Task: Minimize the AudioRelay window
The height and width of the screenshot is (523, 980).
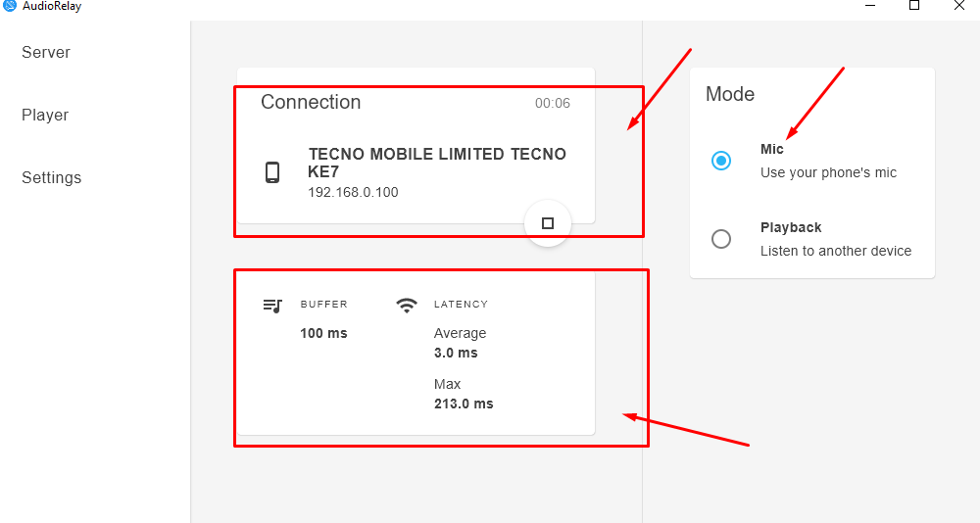Action: click(869, 6)
